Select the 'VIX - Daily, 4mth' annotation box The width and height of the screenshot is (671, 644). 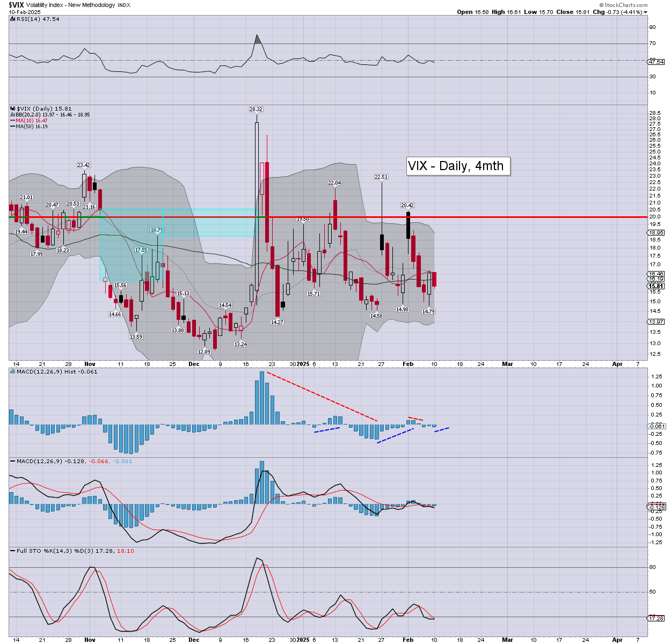tap(456, 166)
